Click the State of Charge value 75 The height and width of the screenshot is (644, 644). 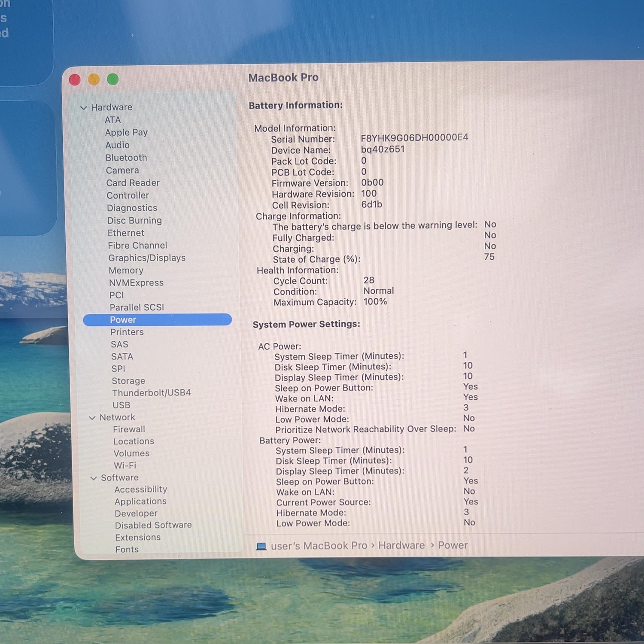[x=489, y=257]
